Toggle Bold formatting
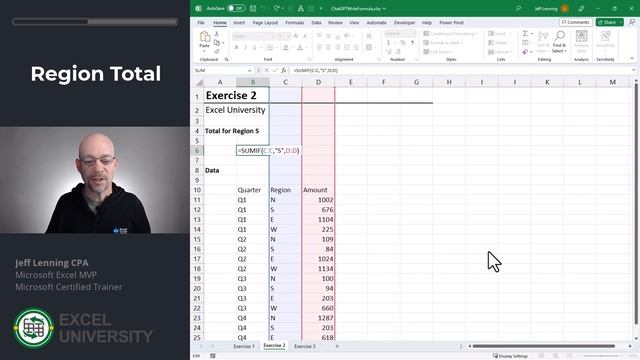The width and height of the screenshot is (640, 360). pos(236,48)
